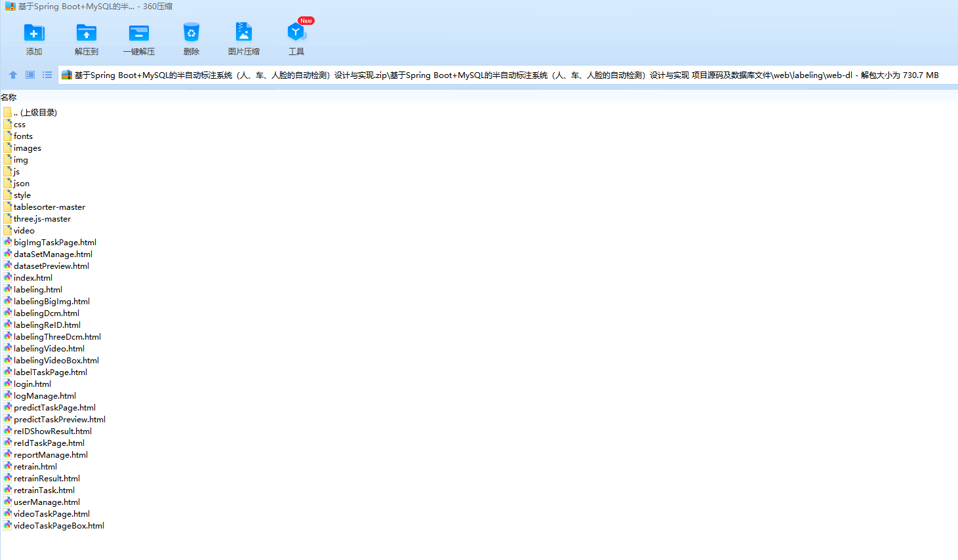Select dataSetManage.html file
This screenshot has height=560, width=958.
(48, 254)
